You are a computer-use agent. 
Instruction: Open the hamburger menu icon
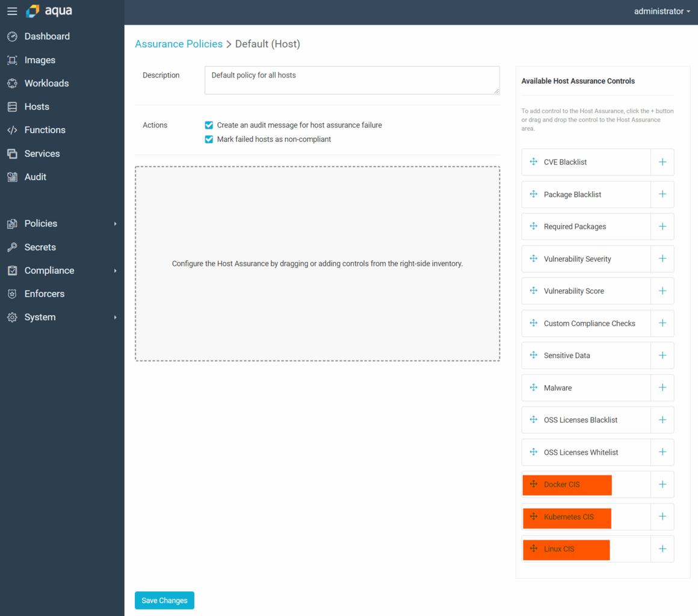(x=12, y=11)
